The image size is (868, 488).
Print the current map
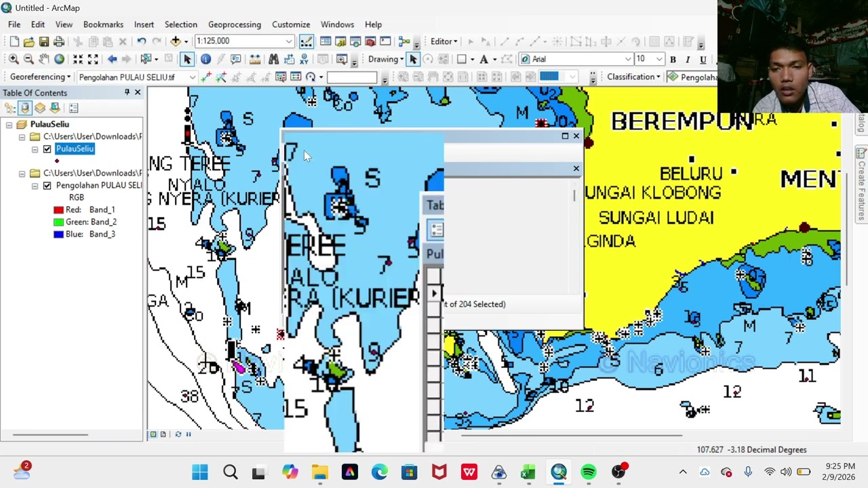pyautogui.click(x=58, y=41)
